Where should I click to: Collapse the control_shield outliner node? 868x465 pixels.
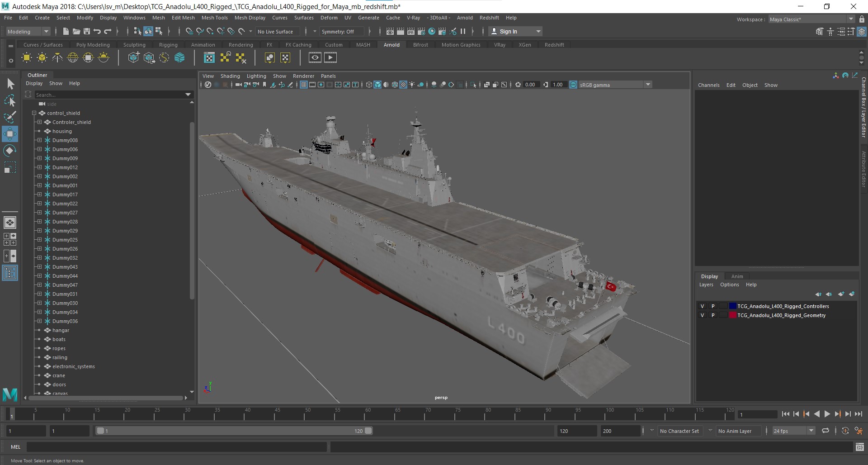pyautogui.click(x=34, y=113)
